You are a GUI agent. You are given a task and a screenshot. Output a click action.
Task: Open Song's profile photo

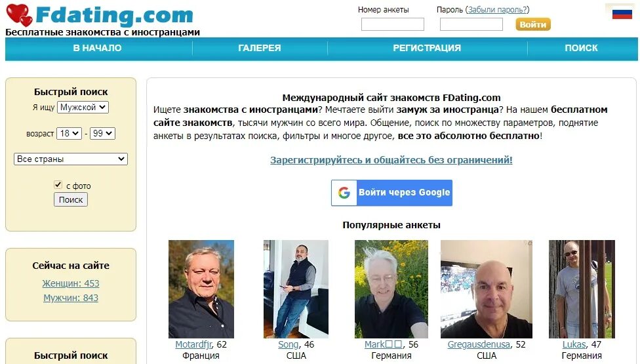coord(296,289)
